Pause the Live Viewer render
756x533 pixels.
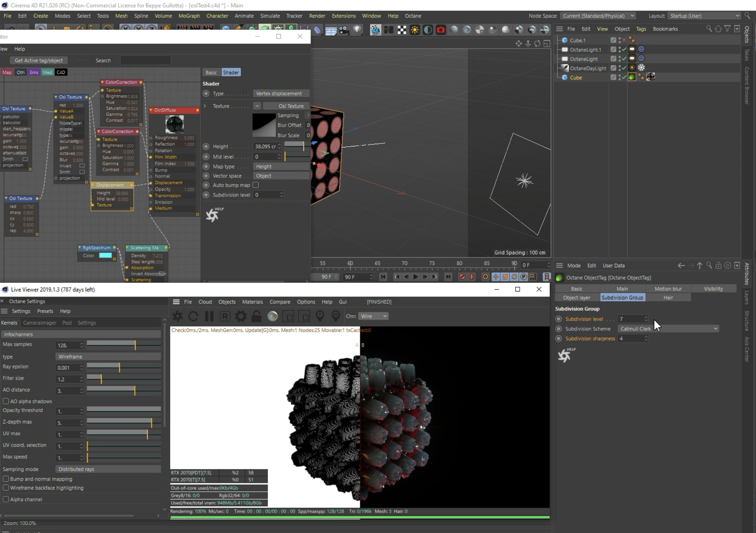[209, 316]
